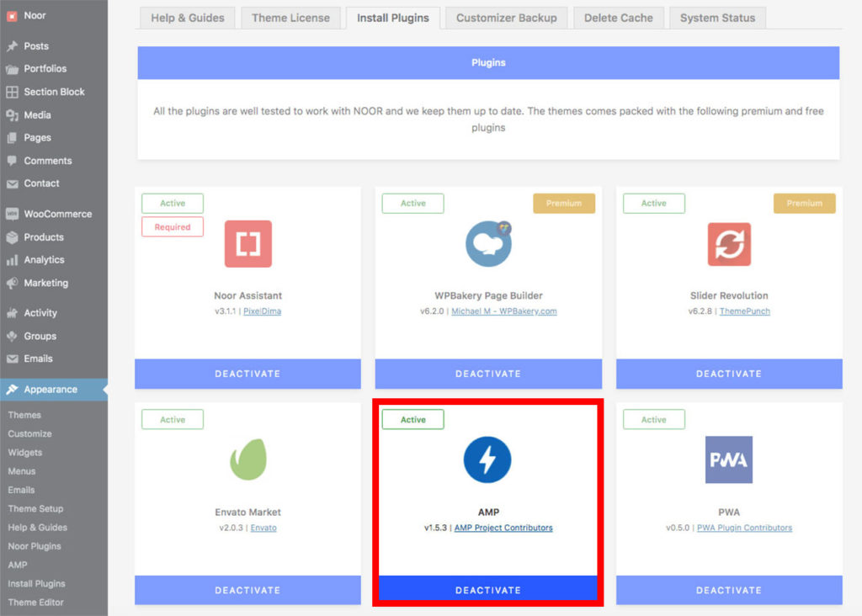Click the blue 'Plugins' header text
This screenshot has width=862, height=616.
489,62
